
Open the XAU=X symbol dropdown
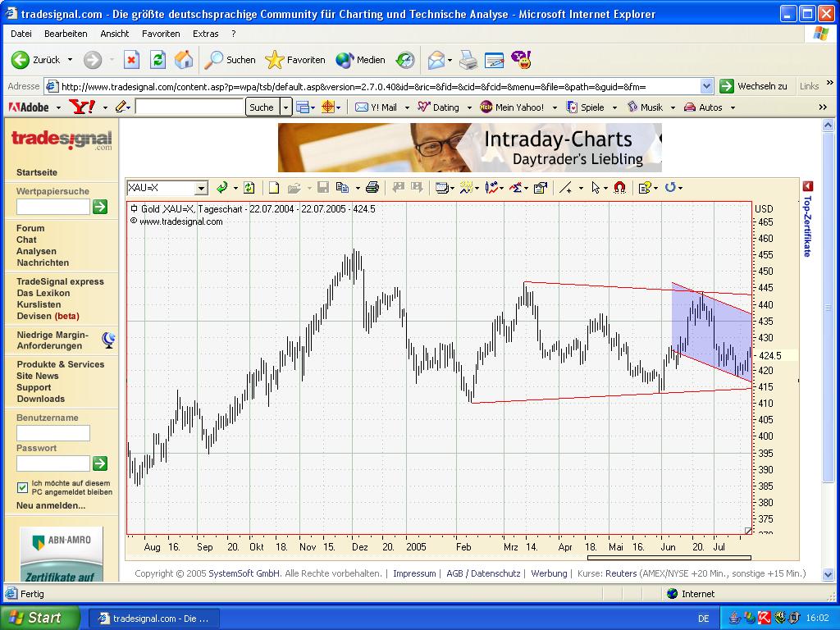tap(201, 189)
